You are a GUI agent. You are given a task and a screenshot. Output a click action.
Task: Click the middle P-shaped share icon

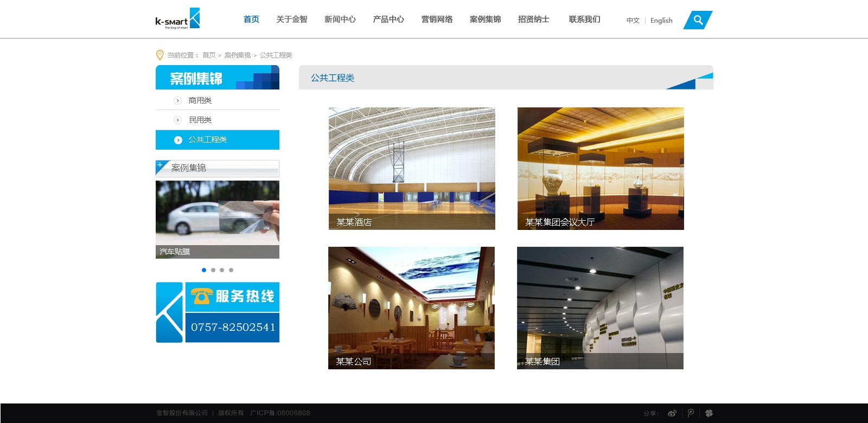click(x=691, y=413)
